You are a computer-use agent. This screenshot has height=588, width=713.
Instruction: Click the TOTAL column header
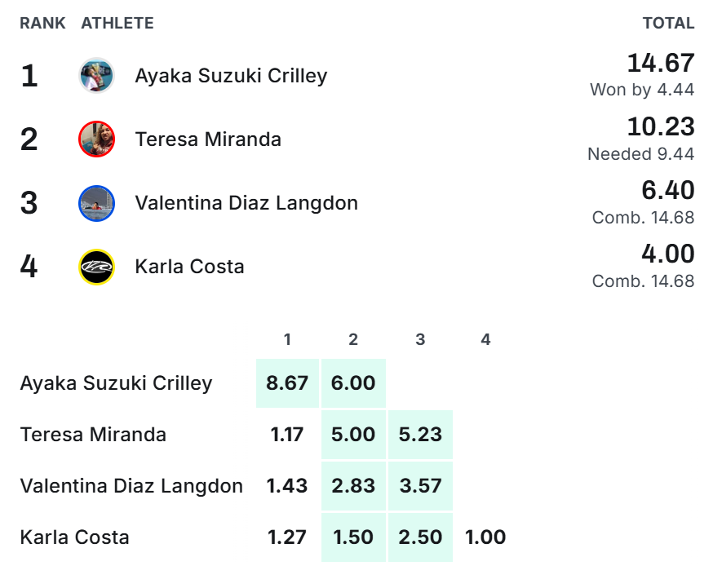(x=668, y=23)
